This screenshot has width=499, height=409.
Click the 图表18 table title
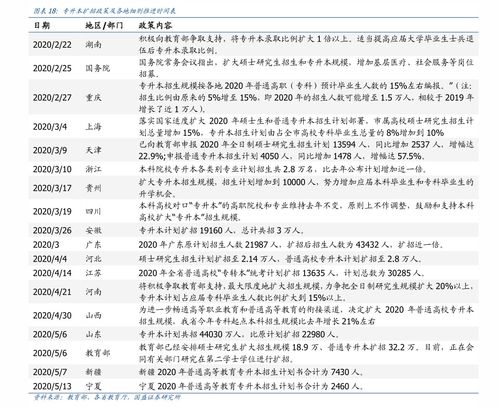point(104,11)
